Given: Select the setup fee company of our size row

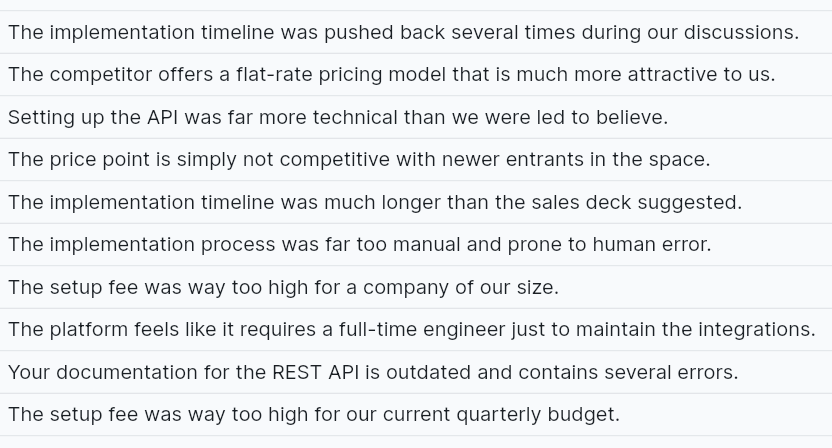Looking at the screenshot, I should 283,287.
